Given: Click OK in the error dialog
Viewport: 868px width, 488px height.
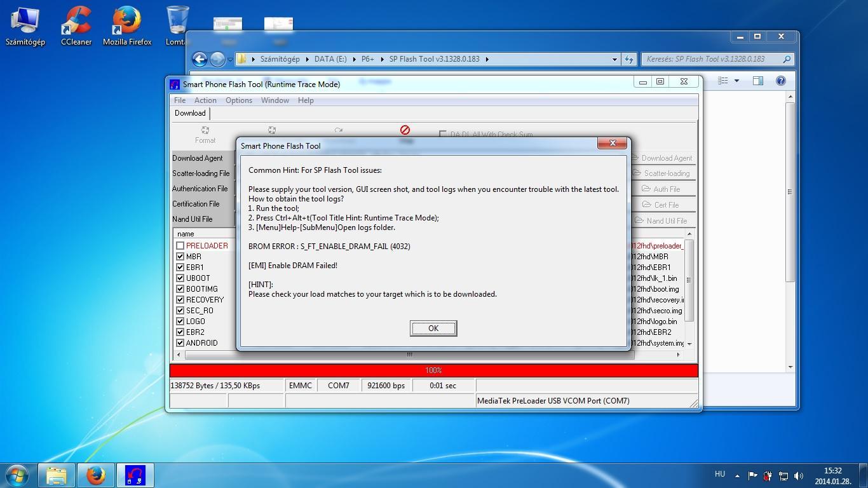Looking at the screenshot, I should pyautogui.click(x=433, y=329).
